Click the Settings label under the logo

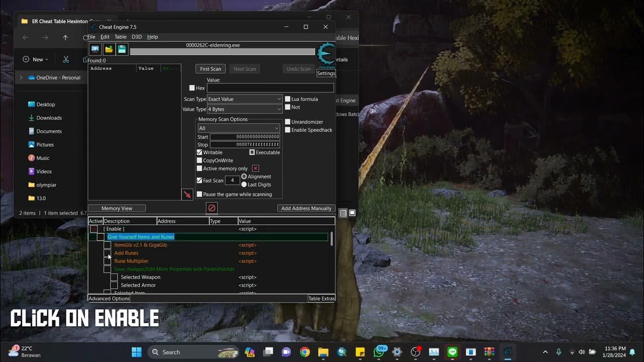tap(326, 73)
